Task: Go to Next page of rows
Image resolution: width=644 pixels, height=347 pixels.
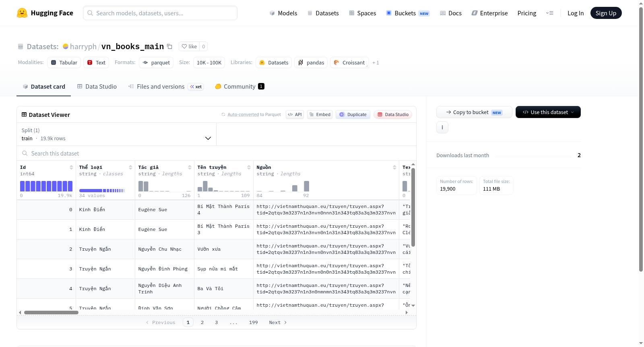Action: tap(278, 322)
